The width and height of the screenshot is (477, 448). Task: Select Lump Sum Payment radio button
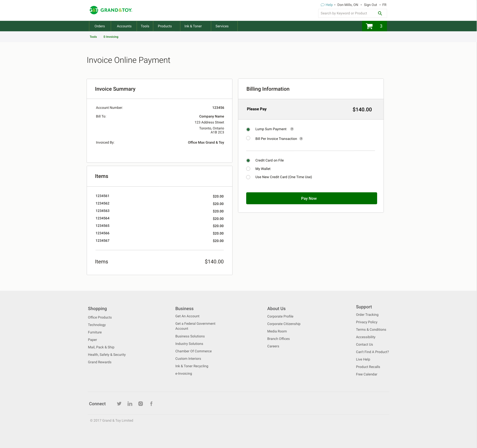tap(248, 129)
